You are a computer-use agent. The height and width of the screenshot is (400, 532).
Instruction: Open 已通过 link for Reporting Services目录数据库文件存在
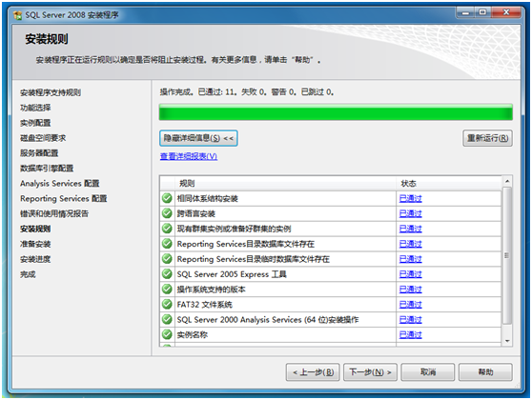[411, 244]
